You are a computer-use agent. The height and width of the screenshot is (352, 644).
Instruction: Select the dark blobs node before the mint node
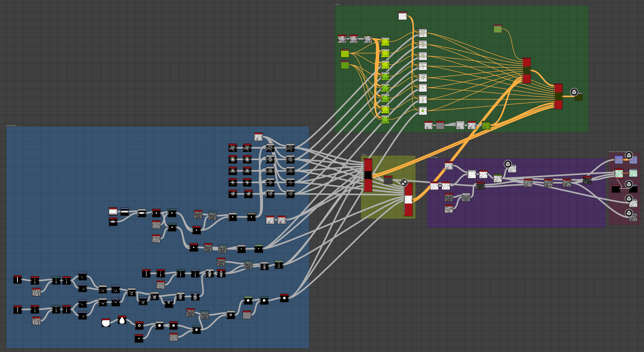(x=587, y=180)
